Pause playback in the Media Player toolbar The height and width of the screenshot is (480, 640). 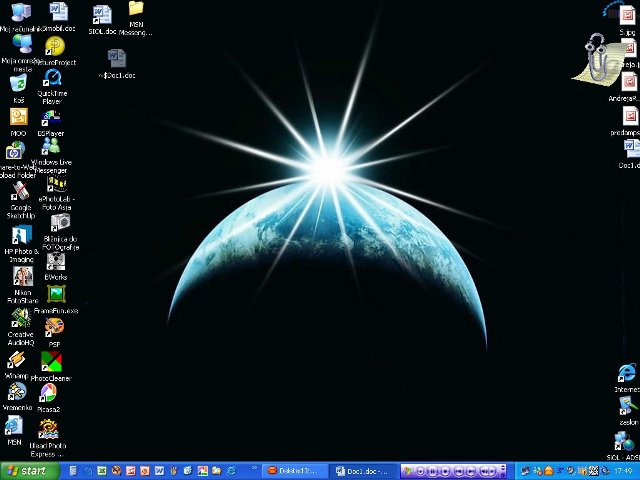pos(432,471)
